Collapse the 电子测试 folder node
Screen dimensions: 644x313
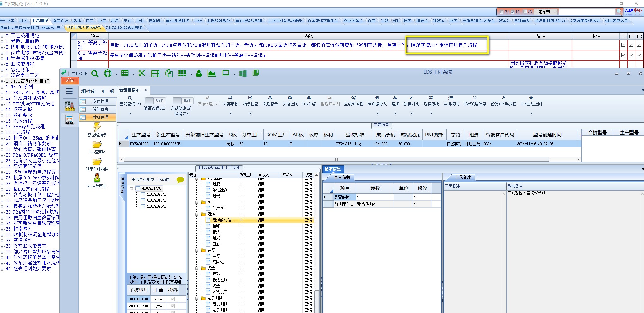coord(197,298)
